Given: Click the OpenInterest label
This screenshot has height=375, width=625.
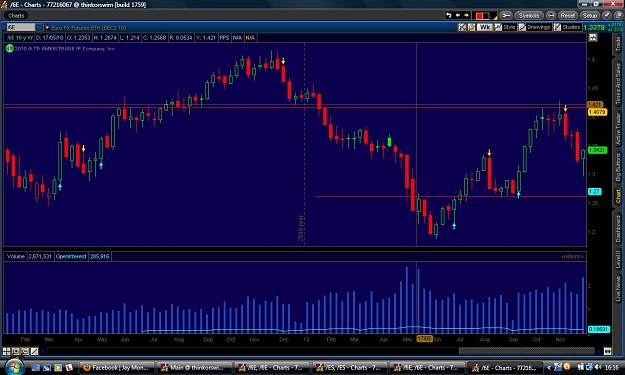Looking at the screenshot, I should point(71,256).
